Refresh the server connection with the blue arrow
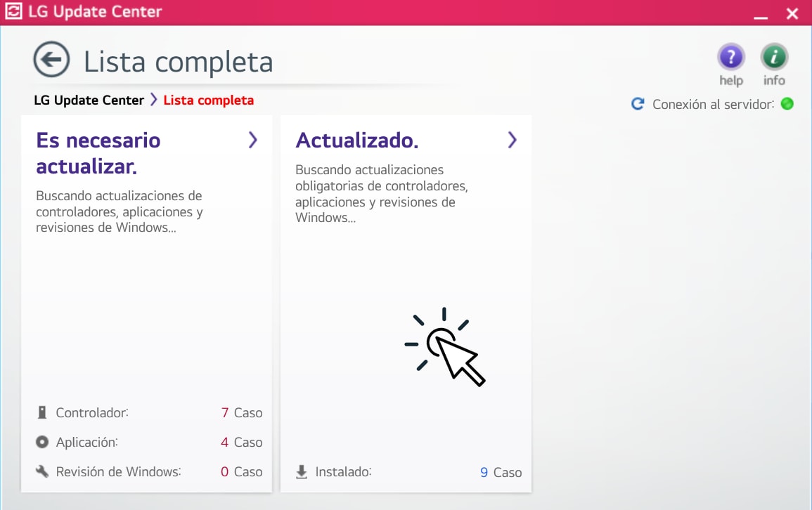The width and height of the screenshot is (812, 510). click(x=638, y=104)
